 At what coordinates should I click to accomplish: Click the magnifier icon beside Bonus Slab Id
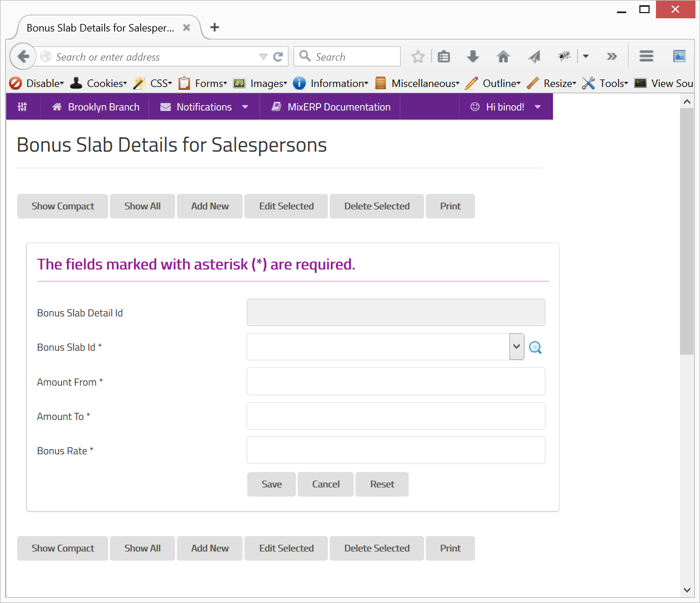(535, 347)
